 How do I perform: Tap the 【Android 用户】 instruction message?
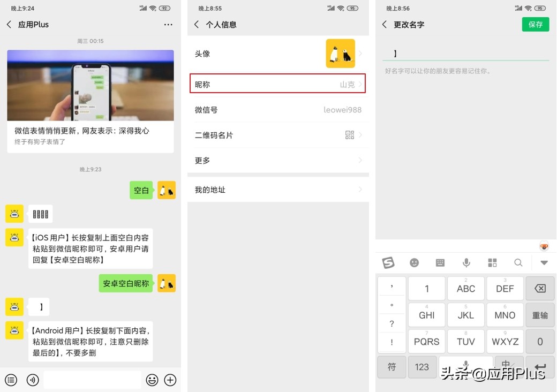pyautogui.click(x=91, y=342)
